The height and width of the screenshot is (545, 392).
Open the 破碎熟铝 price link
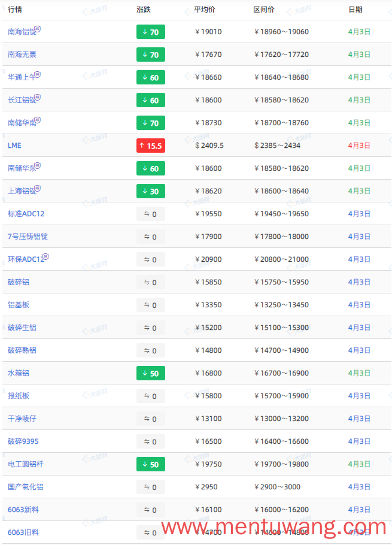click(x=22, y=350)
